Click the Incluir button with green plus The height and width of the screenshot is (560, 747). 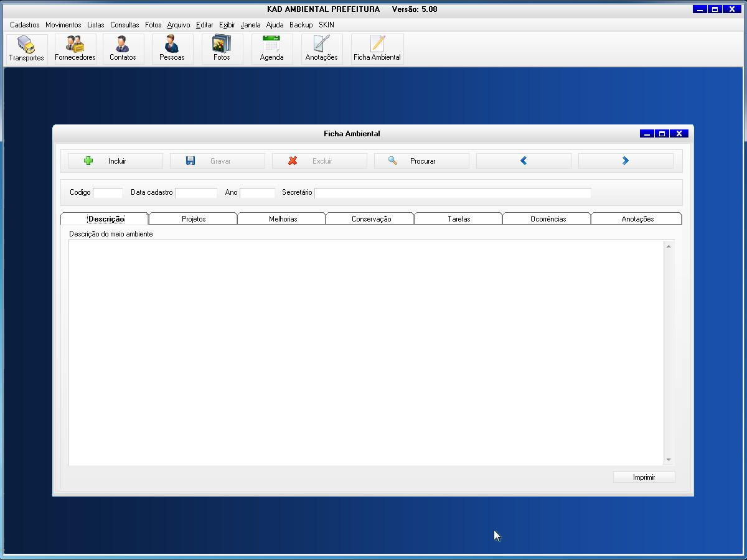(x=115, y=161)
